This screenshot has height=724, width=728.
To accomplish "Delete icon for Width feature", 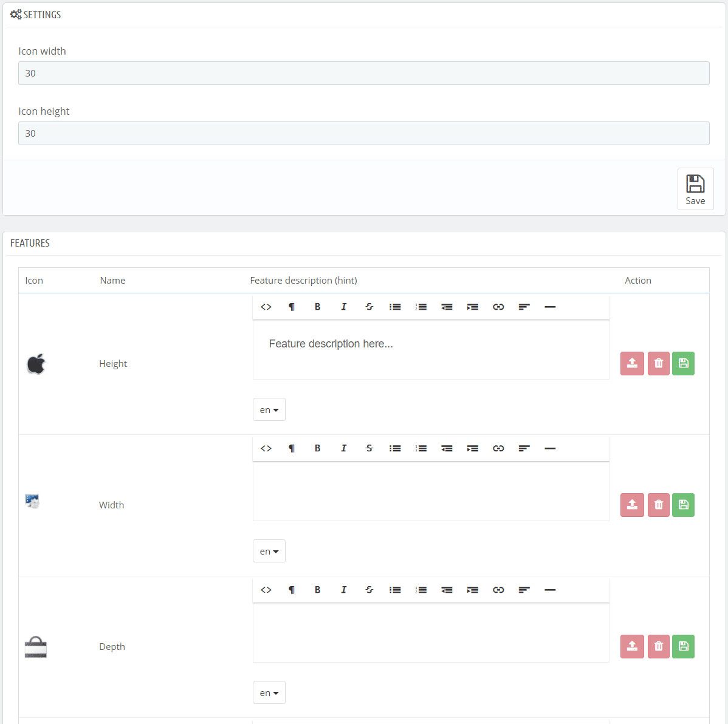I will [x=658, y=505].
